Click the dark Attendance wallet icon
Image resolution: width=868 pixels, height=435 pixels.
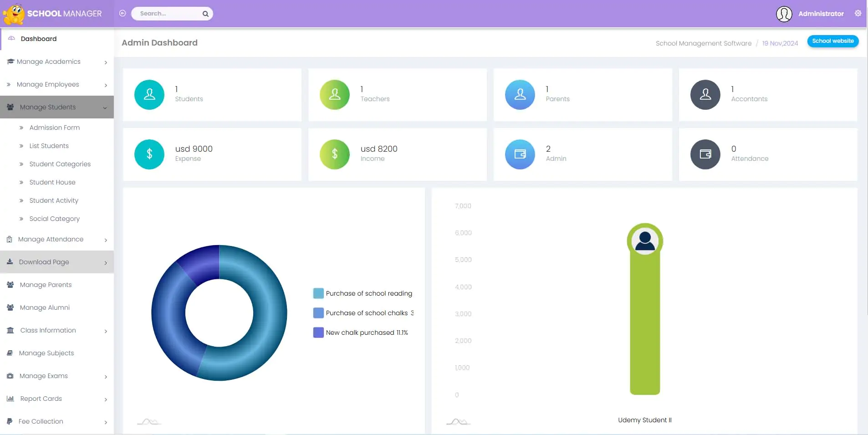(705, 154)
